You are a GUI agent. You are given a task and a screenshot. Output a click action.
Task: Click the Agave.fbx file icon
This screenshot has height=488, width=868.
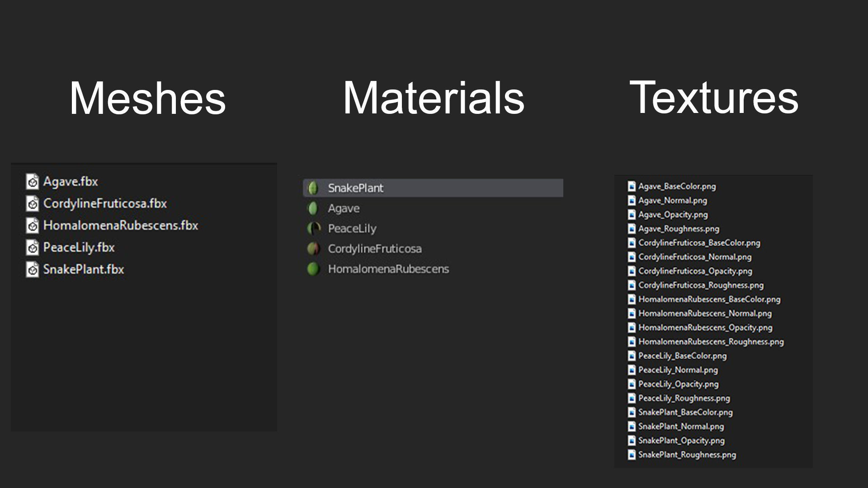pos(32,182)
